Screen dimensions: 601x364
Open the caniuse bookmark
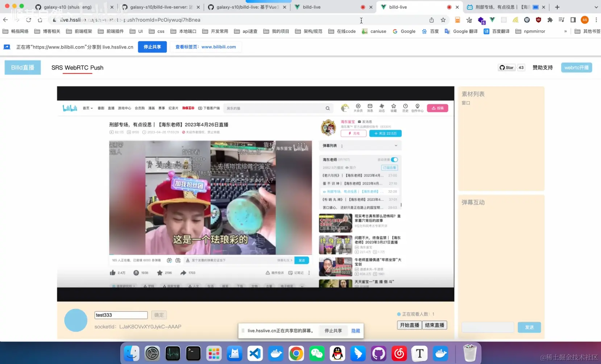coord(374,32)
